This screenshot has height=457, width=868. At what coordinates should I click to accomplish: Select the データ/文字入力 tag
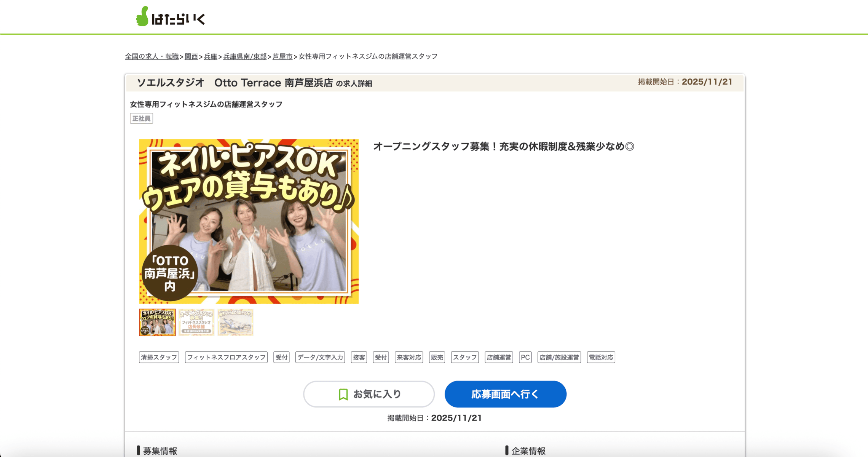(x=320, y=357)
